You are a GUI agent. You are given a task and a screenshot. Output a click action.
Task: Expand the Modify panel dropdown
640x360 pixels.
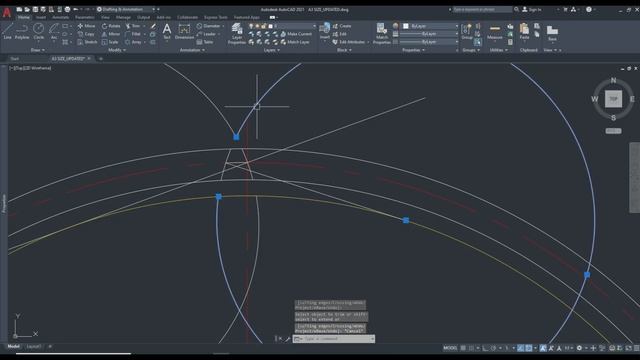117,50
